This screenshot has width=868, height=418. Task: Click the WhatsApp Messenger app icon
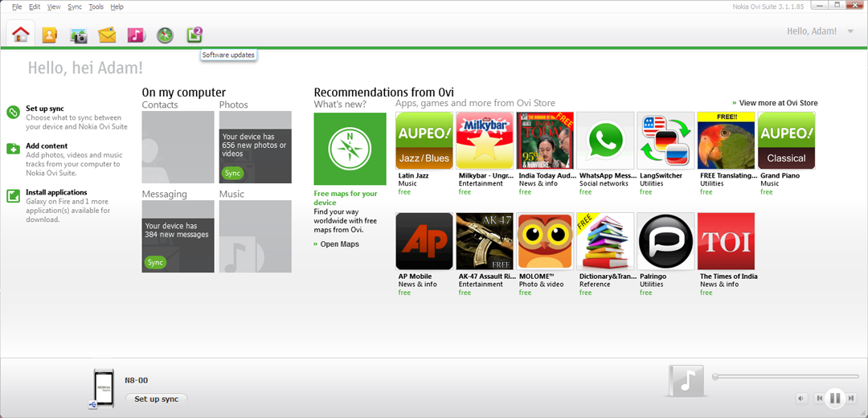[x=605, y=141]
